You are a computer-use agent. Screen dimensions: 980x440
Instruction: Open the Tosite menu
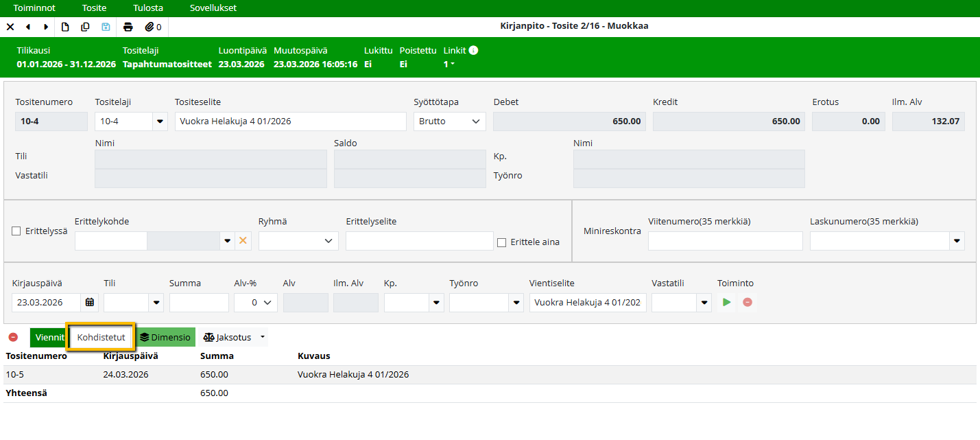94,8
